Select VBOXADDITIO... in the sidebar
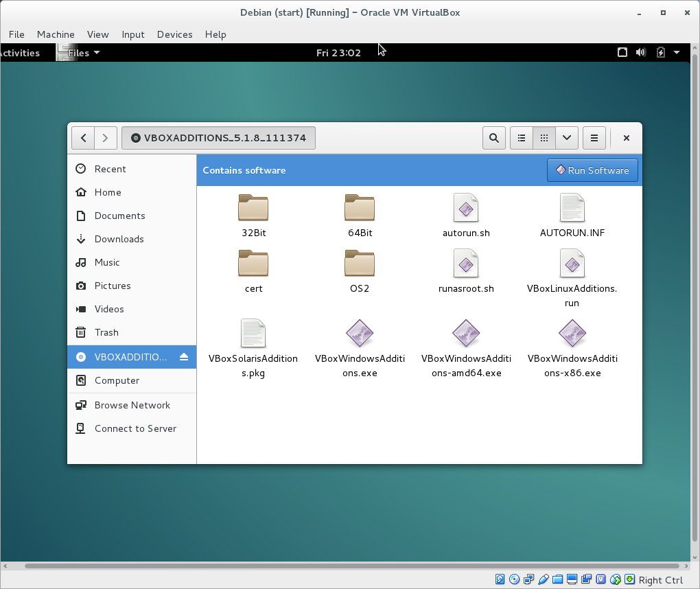 [x=130, y=357]
